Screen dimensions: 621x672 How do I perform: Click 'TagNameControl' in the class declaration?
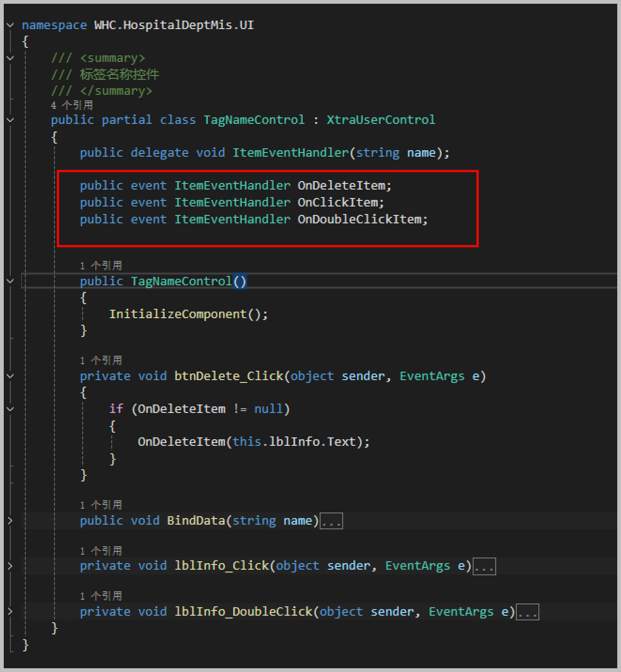pos(254,120)
